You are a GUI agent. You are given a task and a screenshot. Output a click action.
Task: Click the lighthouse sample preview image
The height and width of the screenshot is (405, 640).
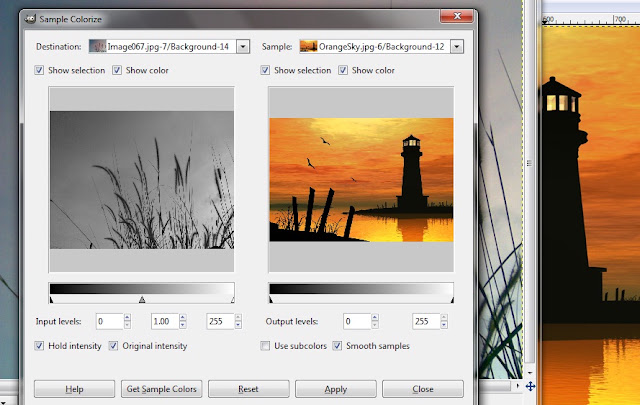[x=361, y=180]
